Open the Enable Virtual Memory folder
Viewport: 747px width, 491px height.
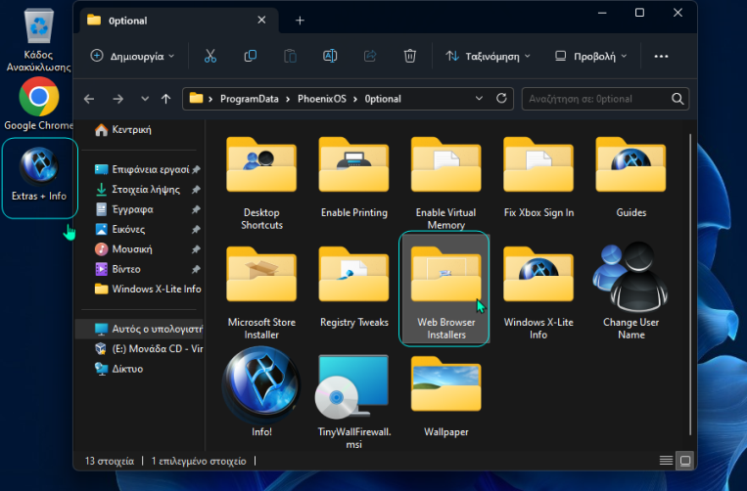[x=446, y=183]
